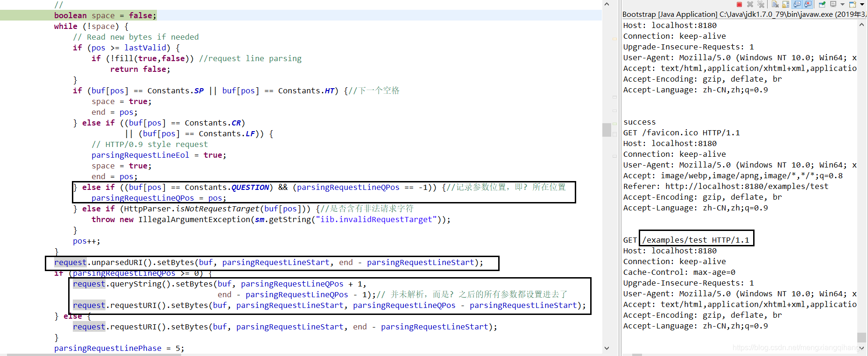This screenshot has height=356, width=868.
Task: Click 'GET /examples/test HTTP/1.1' in console
Action: [686, 240]
